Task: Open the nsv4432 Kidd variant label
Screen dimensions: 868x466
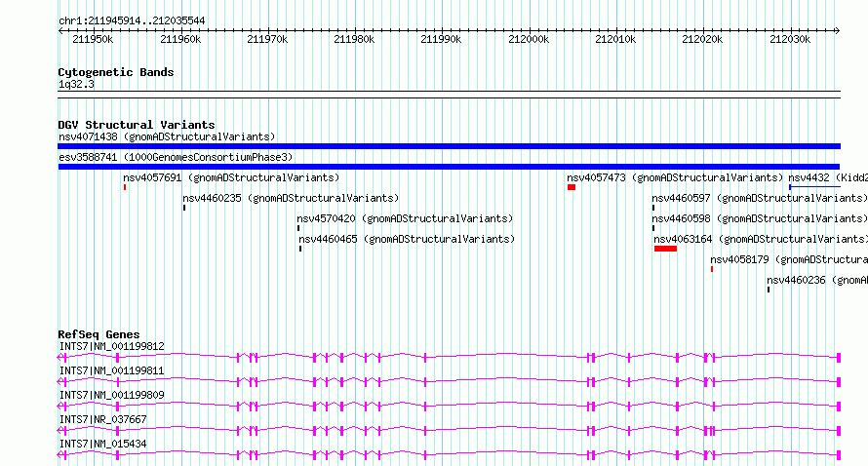Action: [x=828, y=177]
